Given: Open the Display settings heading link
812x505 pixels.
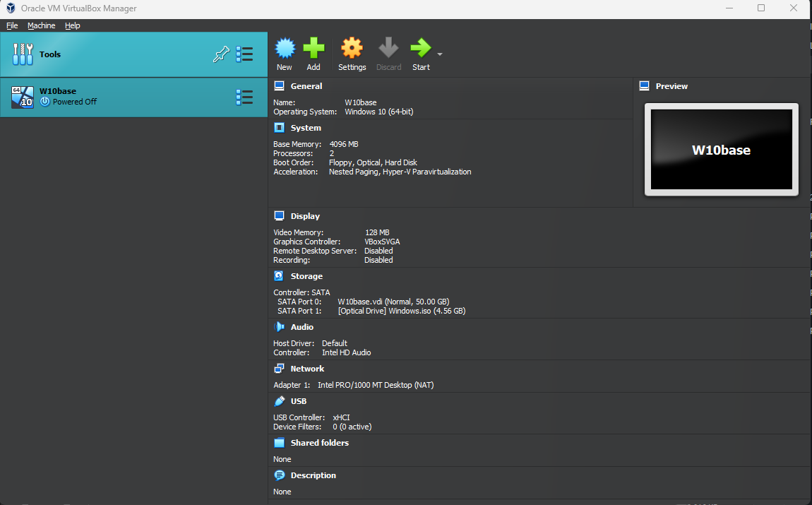Looking at the screenshot, I should click(305, 216).
